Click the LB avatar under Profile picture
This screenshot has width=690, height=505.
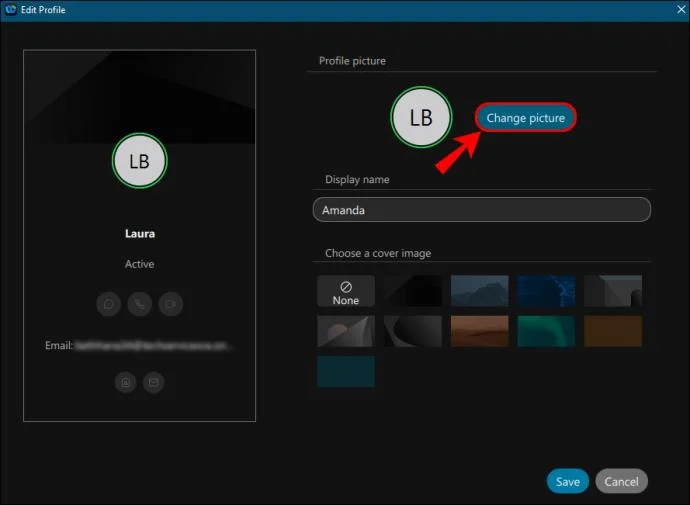421,117
